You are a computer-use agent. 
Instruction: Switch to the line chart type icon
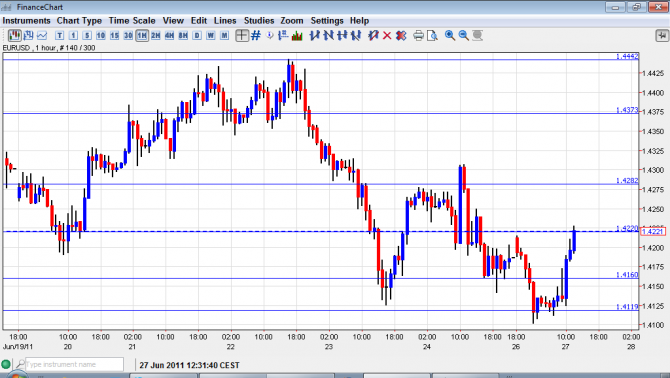42,35
